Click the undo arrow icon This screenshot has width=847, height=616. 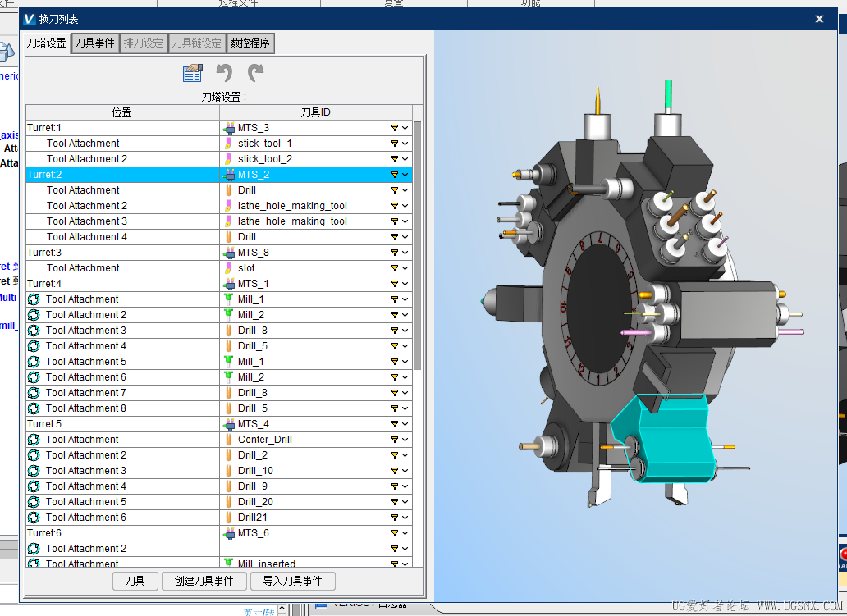pos(224,74)
